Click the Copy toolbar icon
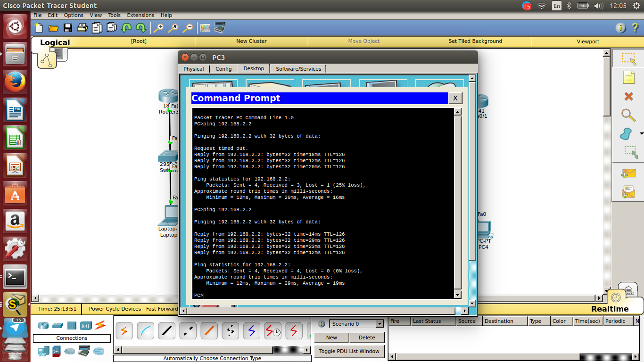The width and height of the screenshot is (644, 362). [x=97, y=28]
